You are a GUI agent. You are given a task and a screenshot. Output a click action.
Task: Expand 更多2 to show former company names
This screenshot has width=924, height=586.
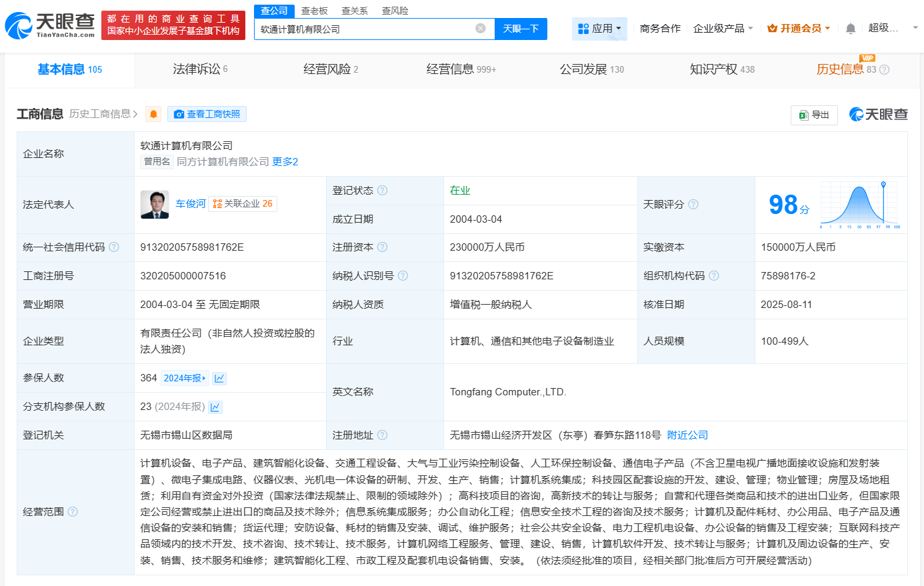tap(285, 161)
